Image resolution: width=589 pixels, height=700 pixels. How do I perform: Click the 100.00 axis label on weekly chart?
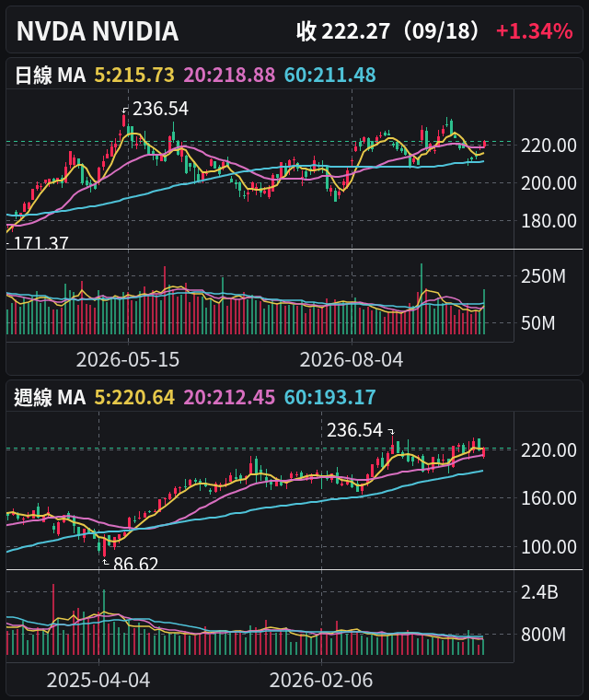click(x=549, y=547)
